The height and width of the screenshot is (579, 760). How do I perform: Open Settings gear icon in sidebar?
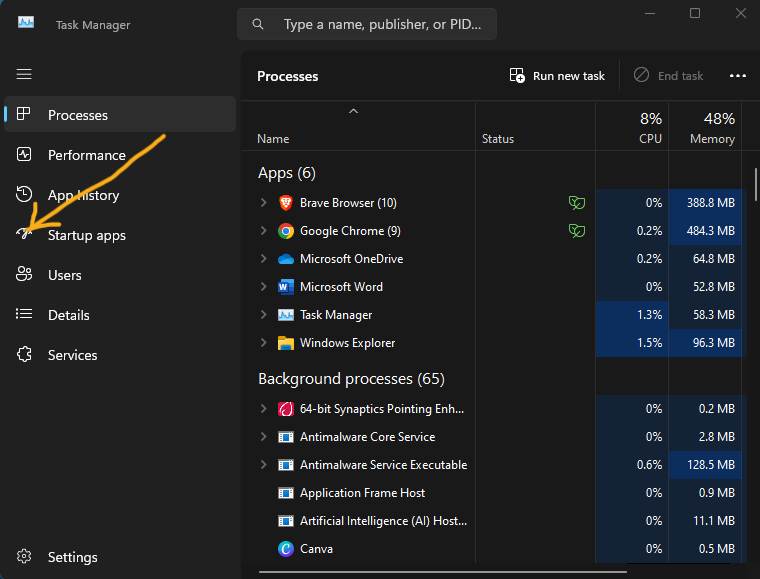pos(24,556)
